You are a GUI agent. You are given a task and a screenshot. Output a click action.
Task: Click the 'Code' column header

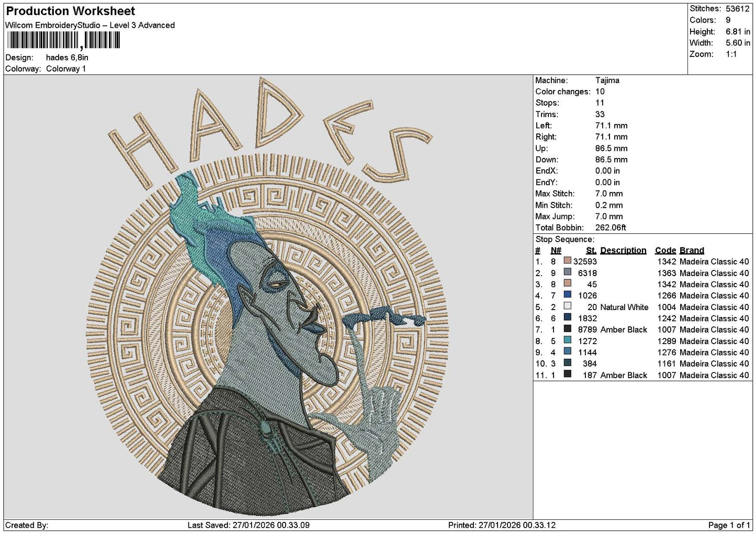665,251
